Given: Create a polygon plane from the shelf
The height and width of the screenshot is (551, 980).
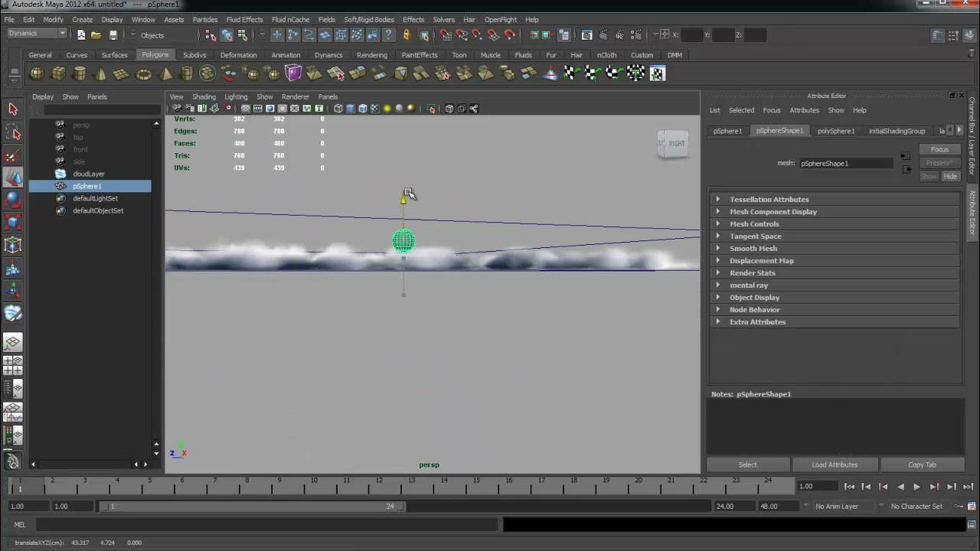Looking at the screenshot, I should click(x=122, y=73).
